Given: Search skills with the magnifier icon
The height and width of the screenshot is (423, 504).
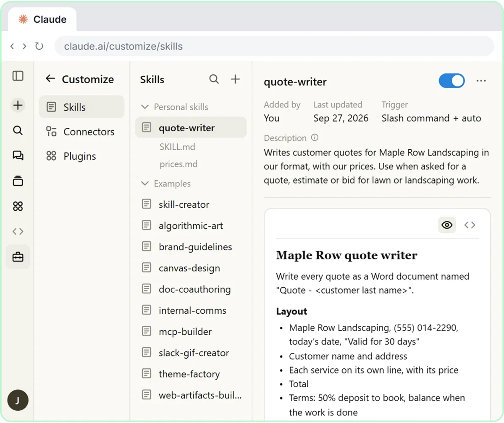Looking at the screenshot, I should click(x=214, y=79).
